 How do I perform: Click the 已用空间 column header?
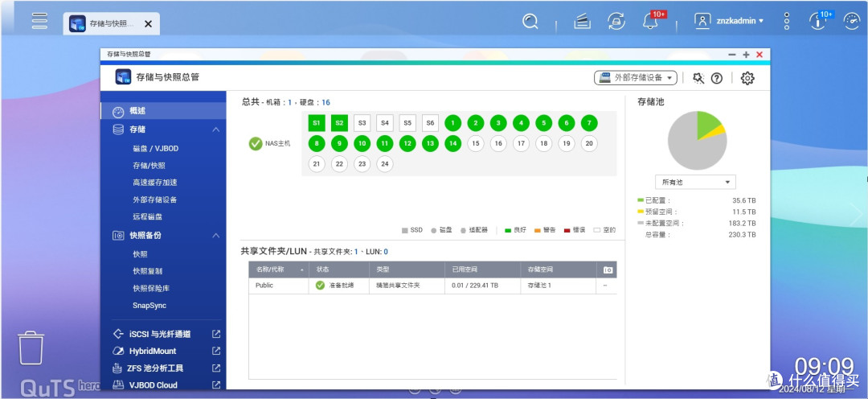point(483,269)
